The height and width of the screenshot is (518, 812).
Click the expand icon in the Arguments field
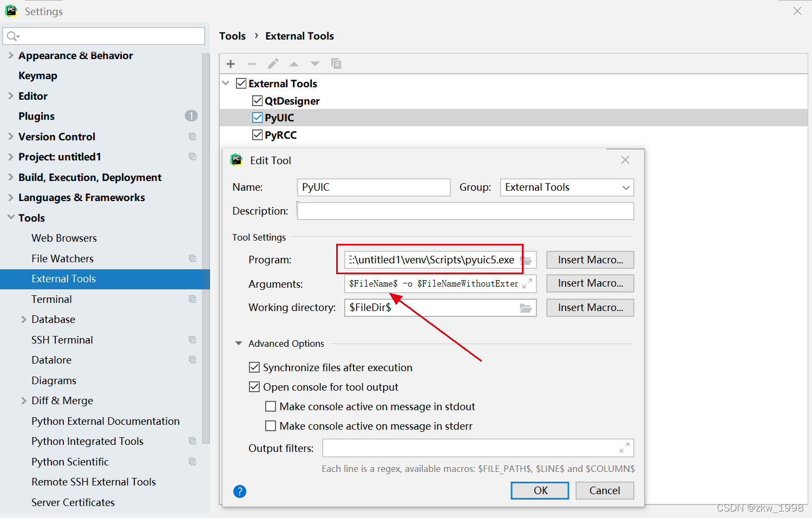pos(528,283)
